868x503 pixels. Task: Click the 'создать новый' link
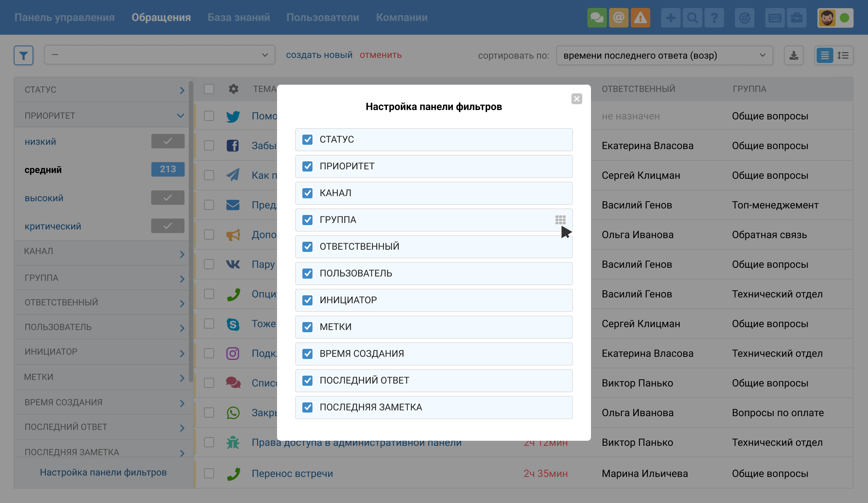(x=319, y=55)
